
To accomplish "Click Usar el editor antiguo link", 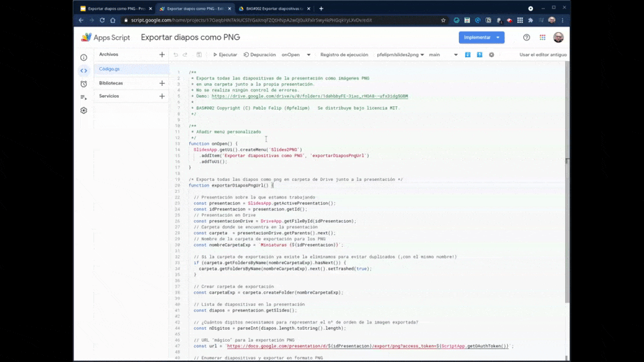I will click(543, 55).
